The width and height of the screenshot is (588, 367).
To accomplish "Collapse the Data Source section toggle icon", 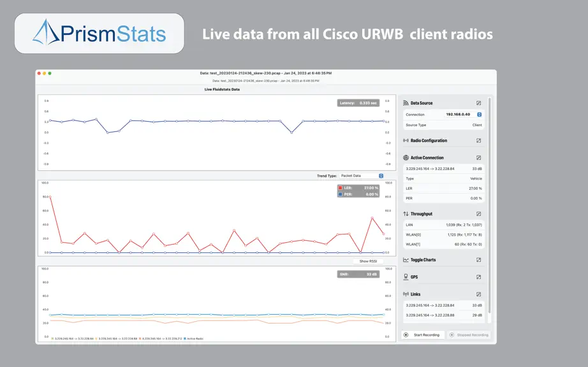I will [478, 103].
